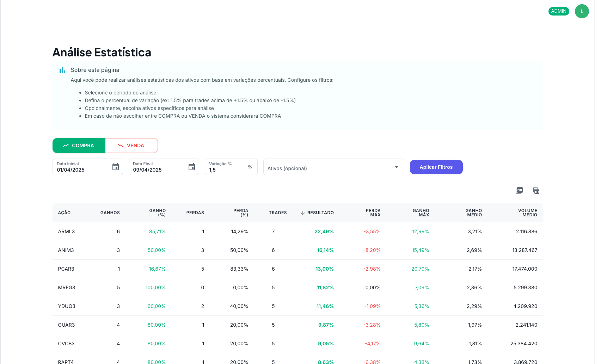Viewport: 595px width, 364px height.
Task: Toggle COMPRA mode on
Action: pos(79,145)
